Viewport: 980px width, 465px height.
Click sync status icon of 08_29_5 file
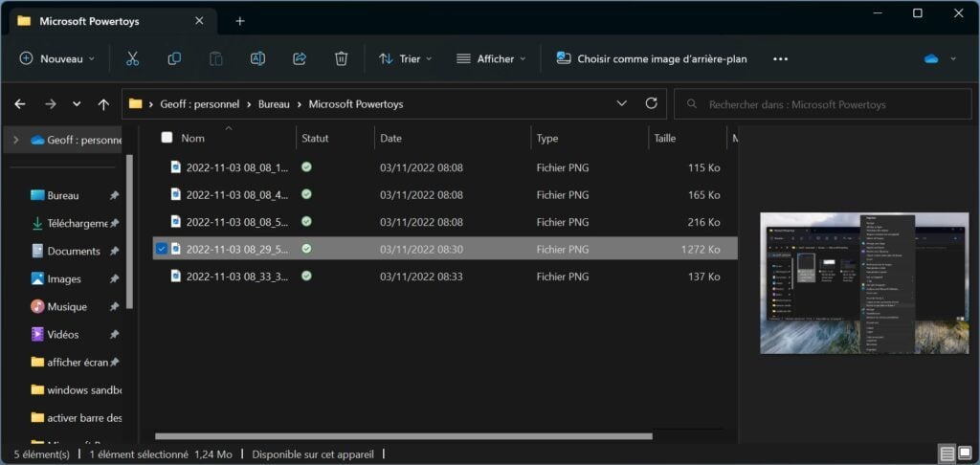pyautogui.click(x=306, y=248)
